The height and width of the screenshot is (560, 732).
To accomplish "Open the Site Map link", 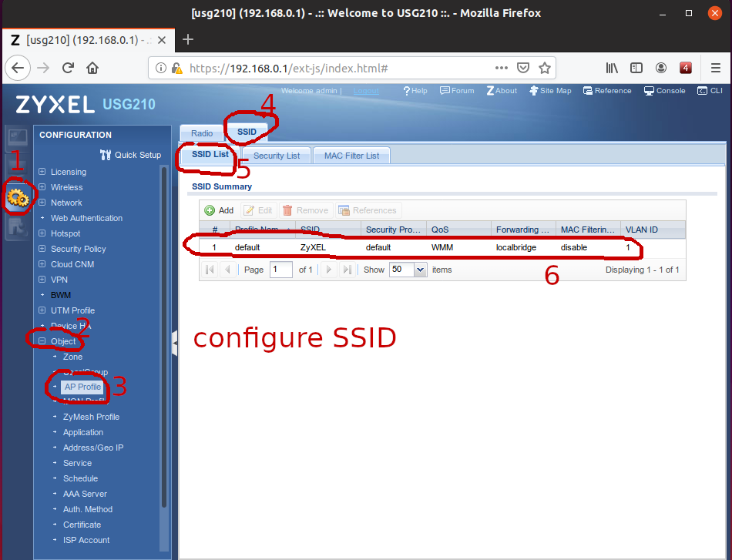I will (550, 91).
